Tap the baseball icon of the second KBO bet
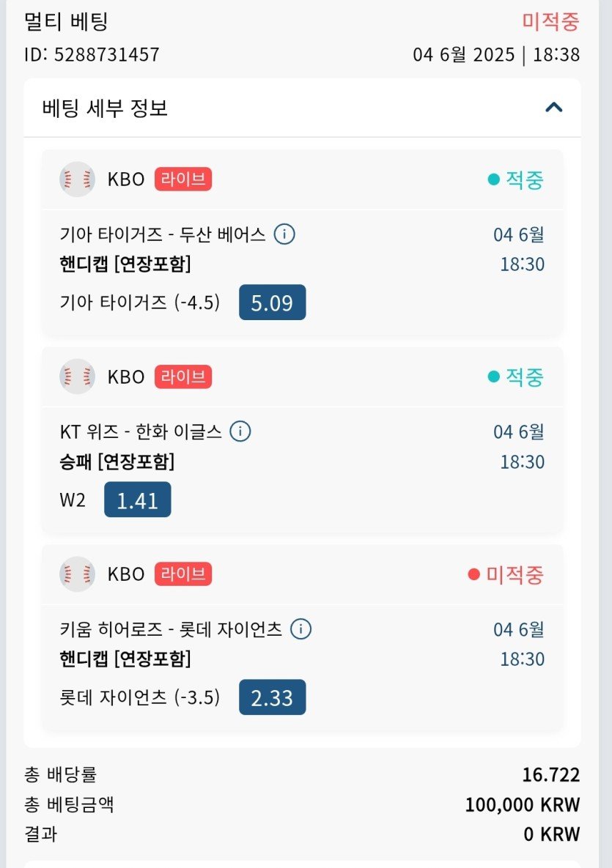The height and width of the screenshot is (868, 612). point(77,377)
